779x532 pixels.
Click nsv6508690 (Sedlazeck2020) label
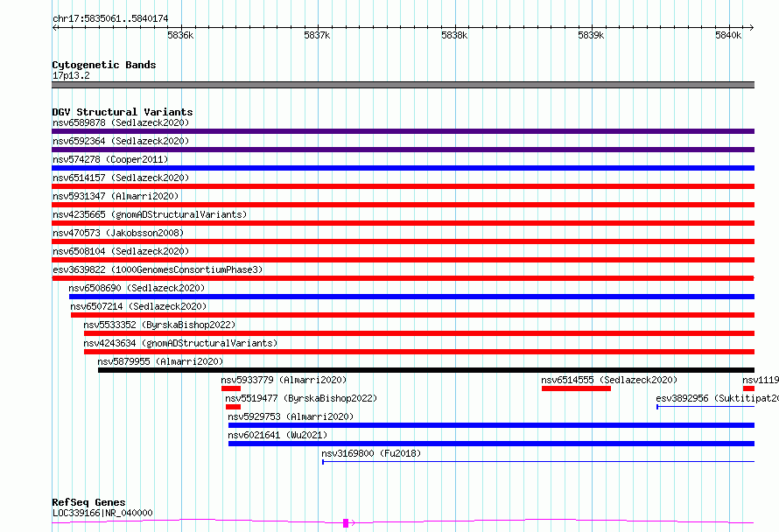click(137, 288)
